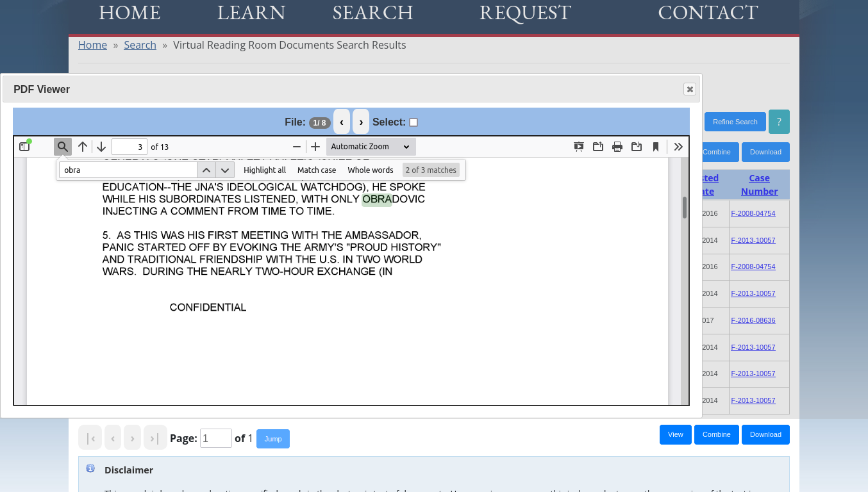
Task: Toggle Highlight all in find bar
Action: point(265,170)
